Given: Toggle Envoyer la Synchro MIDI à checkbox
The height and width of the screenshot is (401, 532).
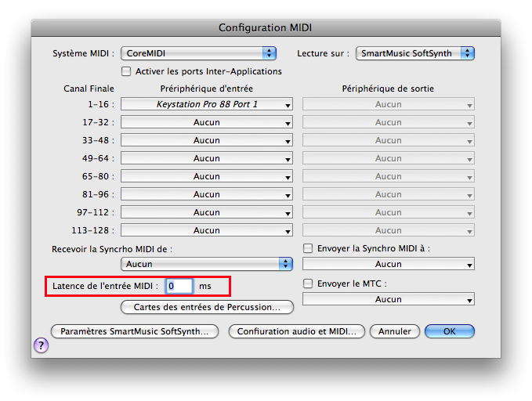Looking at the screenshot, I should pos(308,248).
